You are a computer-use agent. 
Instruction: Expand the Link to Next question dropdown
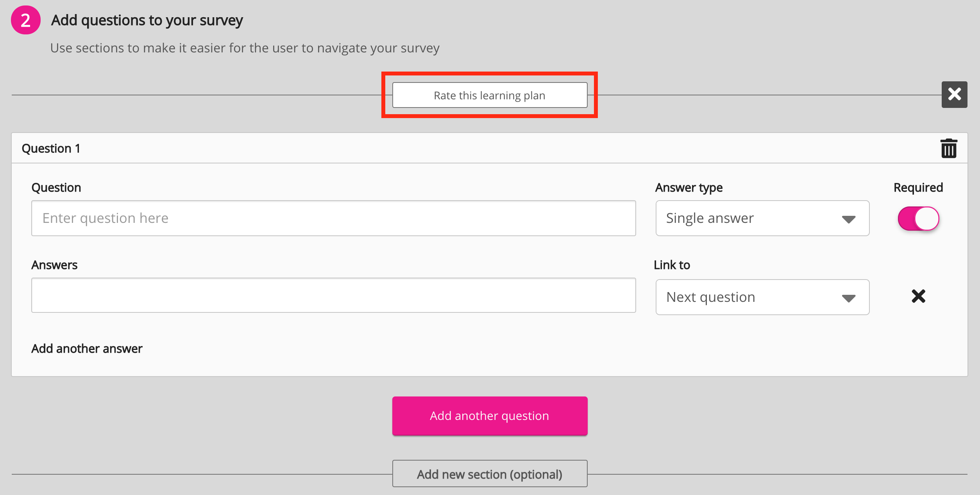click(762, 297)
